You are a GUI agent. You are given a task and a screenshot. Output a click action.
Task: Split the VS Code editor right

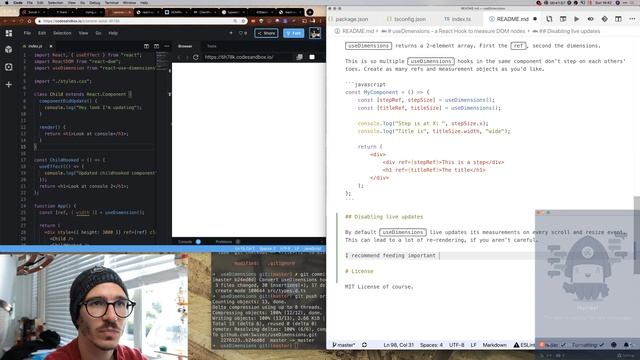coord(618,19)
